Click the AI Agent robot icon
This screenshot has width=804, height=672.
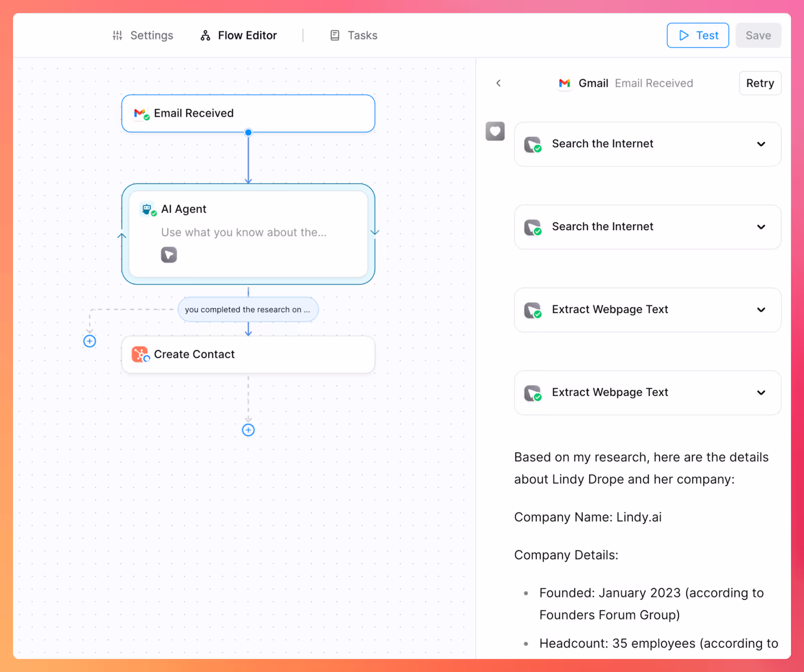(147, 209)
